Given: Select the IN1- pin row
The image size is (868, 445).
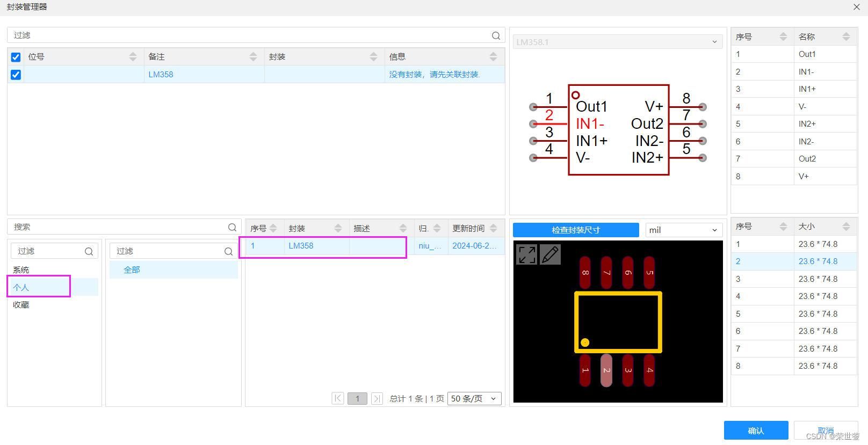Looking at the screenshot, I should 794,72.
